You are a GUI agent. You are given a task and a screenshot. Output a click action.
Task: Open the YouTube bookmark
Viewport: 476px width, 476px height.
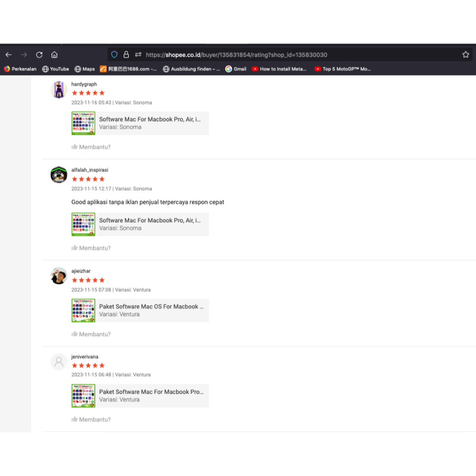(x=56, y=69)
